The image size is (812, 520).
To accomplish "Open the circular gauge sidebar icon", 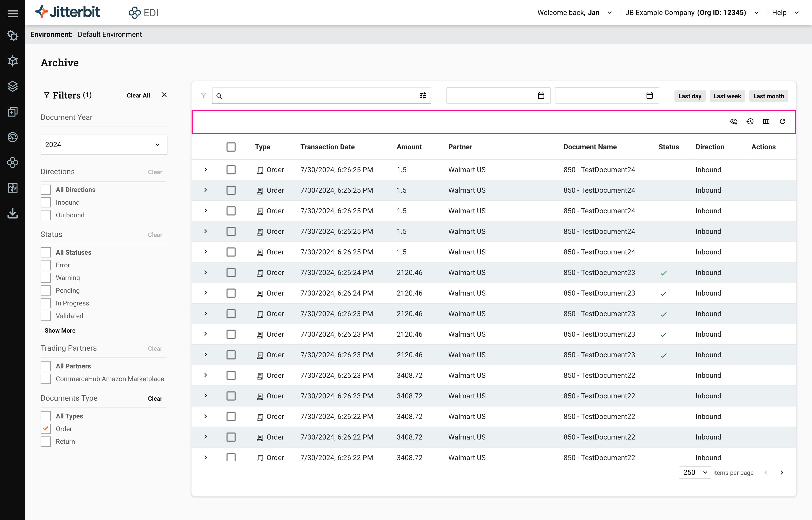I will 12,137.
